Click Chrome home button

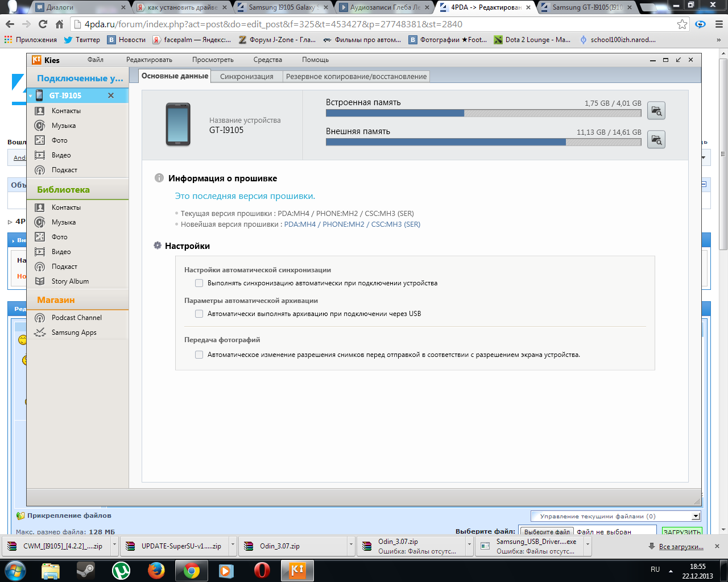tap(59, 24)
